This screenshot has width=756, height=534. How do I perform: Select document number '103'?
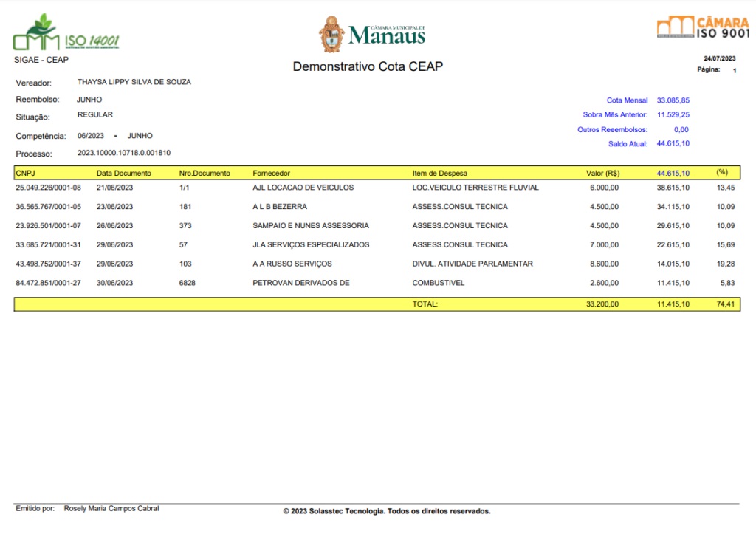(x=185, y=264)
